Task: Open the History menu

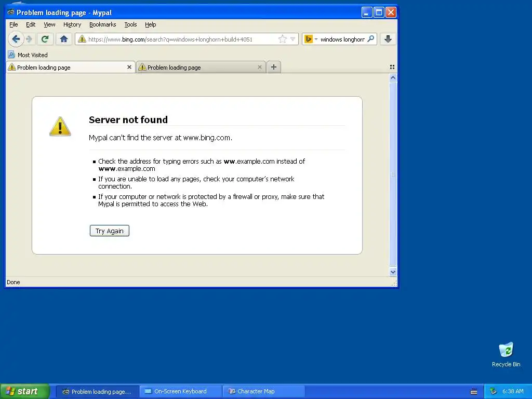Action: [x=72, y=24]
